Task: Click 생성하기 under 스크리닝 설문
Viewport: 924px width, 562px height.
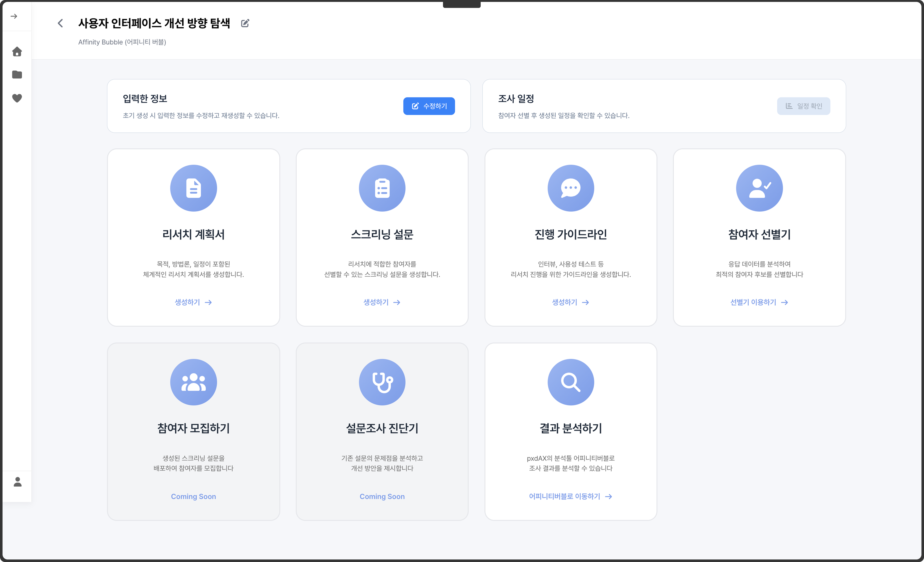Action: pyautogui.click(x=382, y=302)
